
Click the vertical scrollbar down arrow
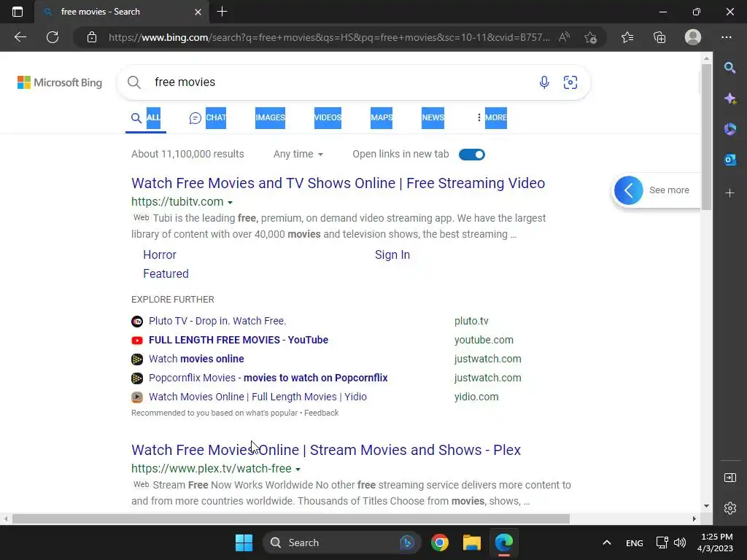(706, 506)
